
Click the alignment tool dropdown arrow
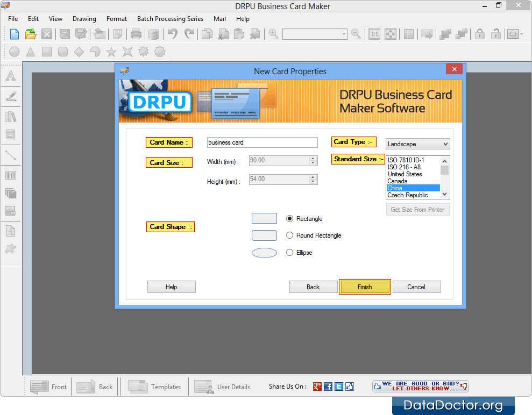(x=521, y=34)
